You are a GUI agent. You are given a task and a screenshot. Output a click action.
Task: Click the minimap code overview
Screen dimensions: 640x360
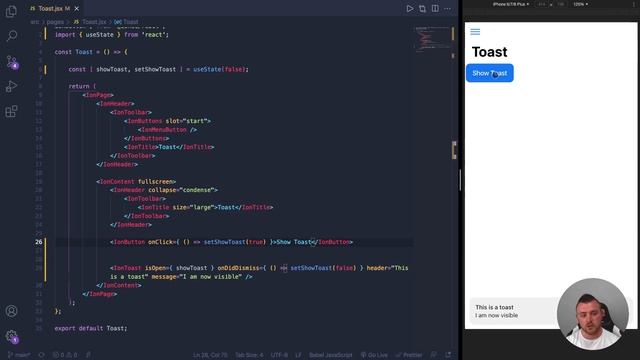tap(431, 40)
